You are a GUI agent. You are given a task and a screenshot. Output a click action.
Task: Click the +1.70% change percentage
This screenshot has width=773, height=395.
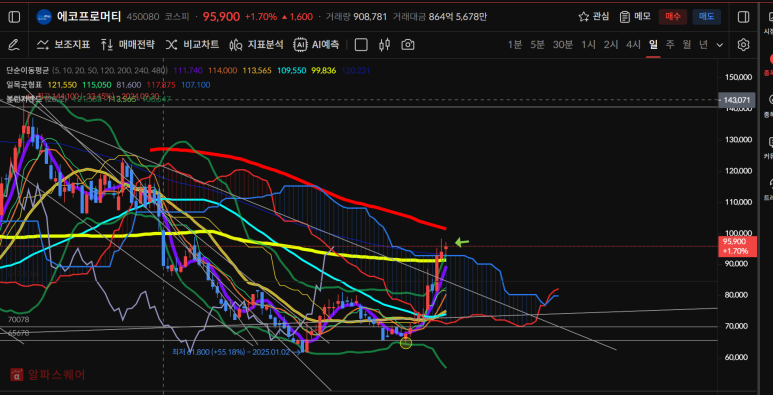[x=261, y=17]
